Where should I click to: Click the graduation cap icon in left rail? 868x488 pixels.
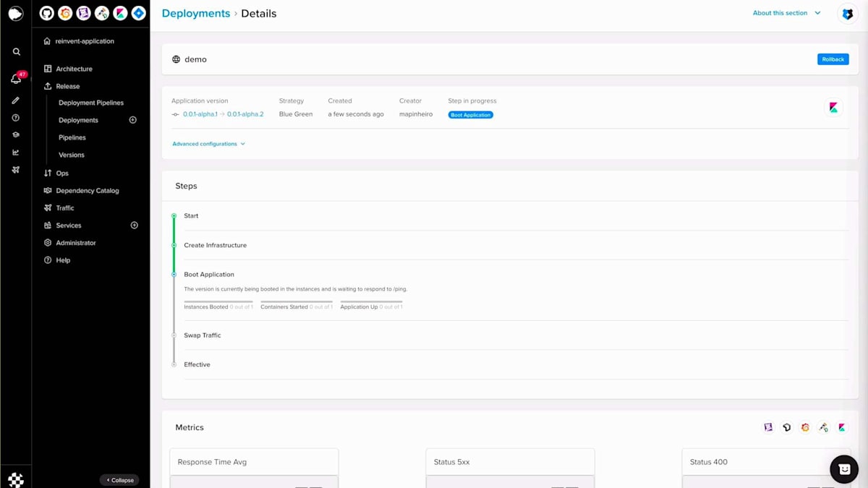coord(16,135)
